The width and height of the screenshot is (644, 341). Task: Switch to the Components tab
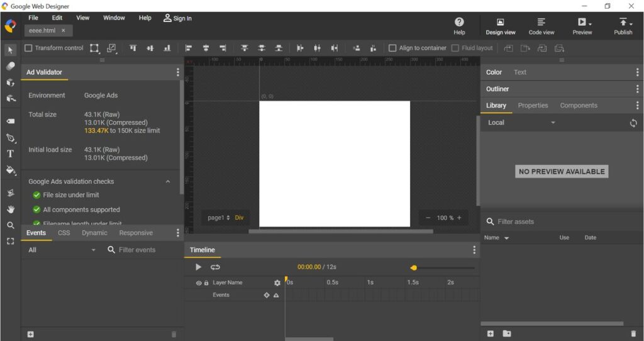(579, 106)
